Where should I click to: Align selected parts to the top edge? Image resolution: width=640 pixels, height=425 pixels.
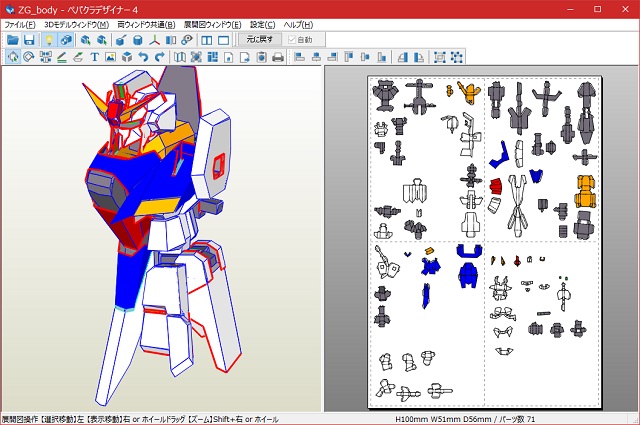pos(349,57)
